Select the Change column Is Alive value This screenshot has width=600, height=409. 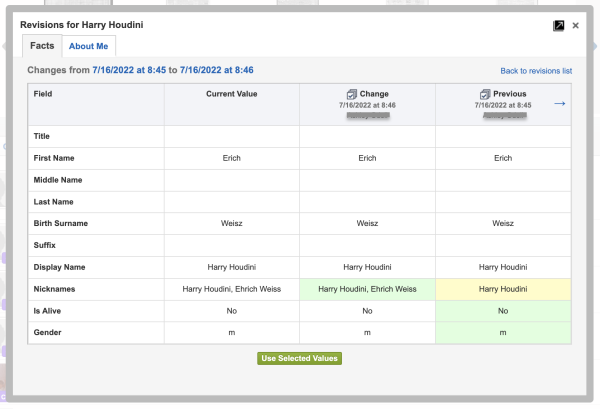pos(367,311)
